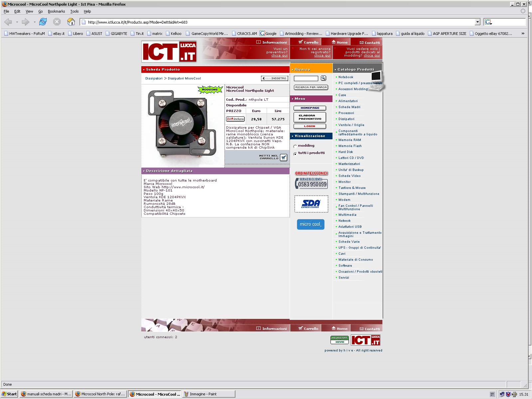Click the footer ICT Lucca.it logo

pyautogui.click(x=365, y=340)
